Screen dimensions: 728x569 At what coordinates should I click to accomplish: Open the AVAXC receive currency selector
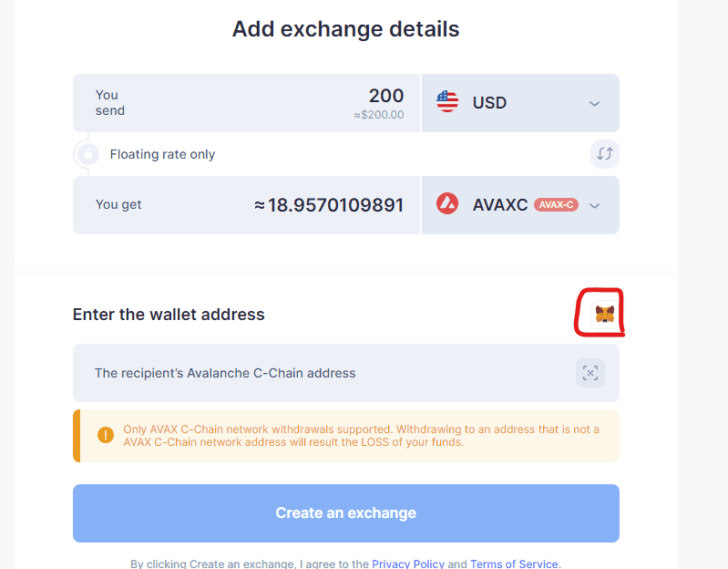pos(520,205)
